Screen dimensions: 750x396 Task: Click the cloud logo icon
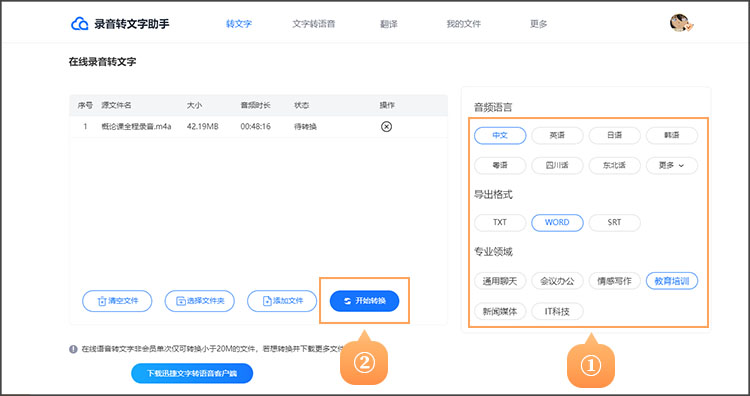(x=79, y=24)
